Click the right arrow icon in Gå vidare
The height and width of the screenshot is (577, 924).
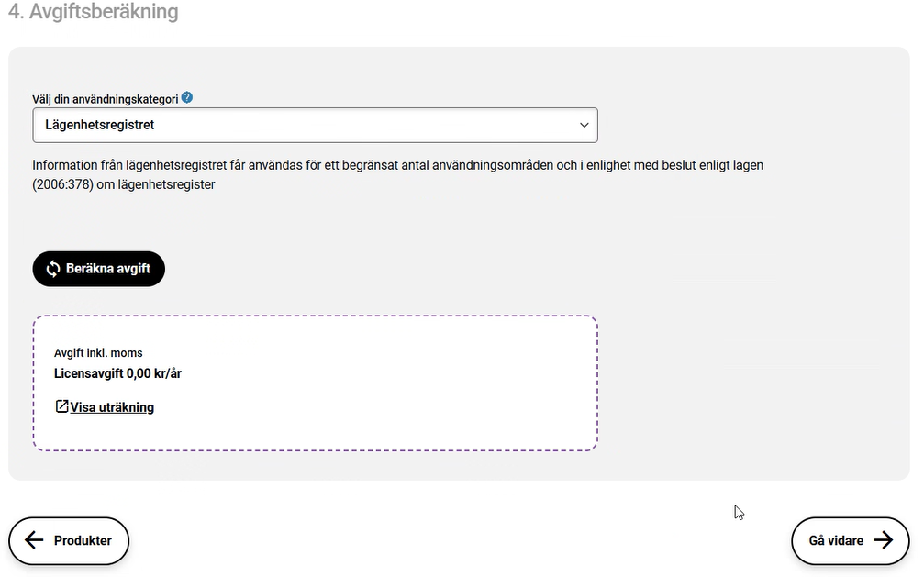click(884, 540)
